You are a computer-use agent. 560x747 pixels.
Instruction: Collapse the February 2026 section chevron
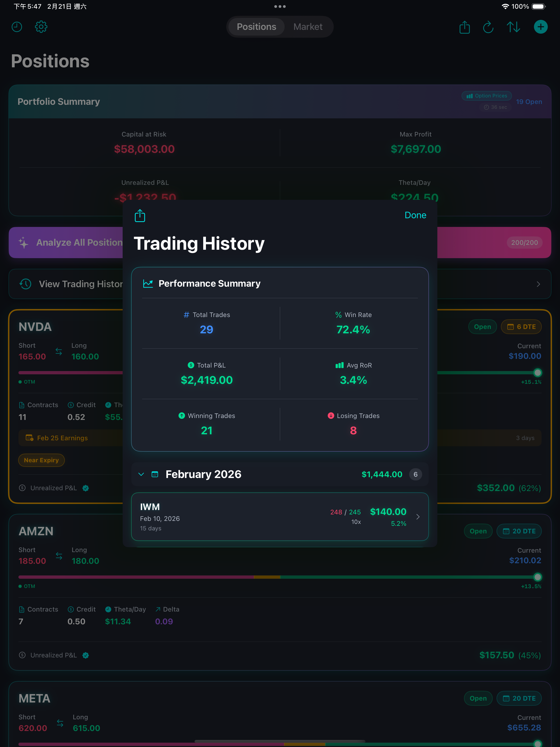click(x=141, y=474)
